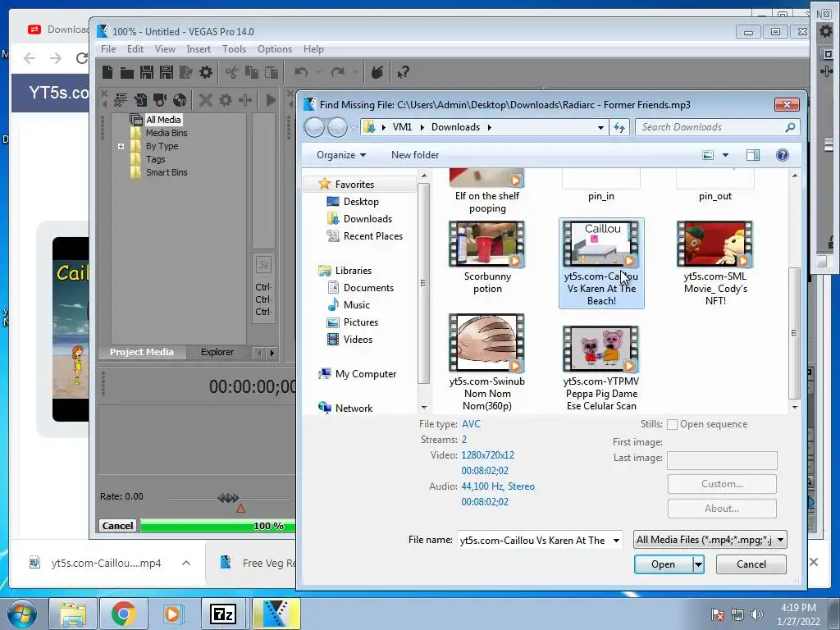Viewport: 840px width, 630px height.
Task: Click the Open button in dialog
Action: (x=663, y=564)
